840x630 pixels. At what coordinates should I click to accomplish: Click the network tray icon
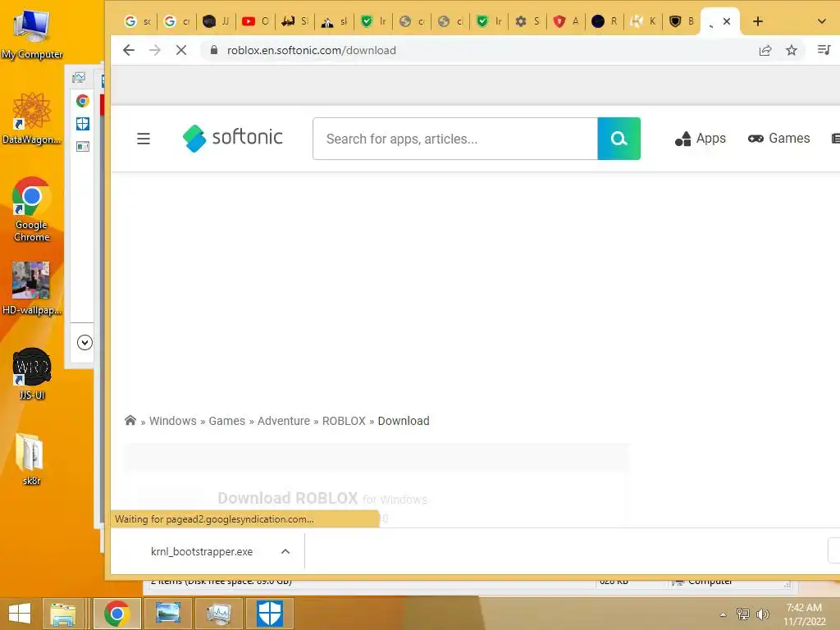pos(743,614)
